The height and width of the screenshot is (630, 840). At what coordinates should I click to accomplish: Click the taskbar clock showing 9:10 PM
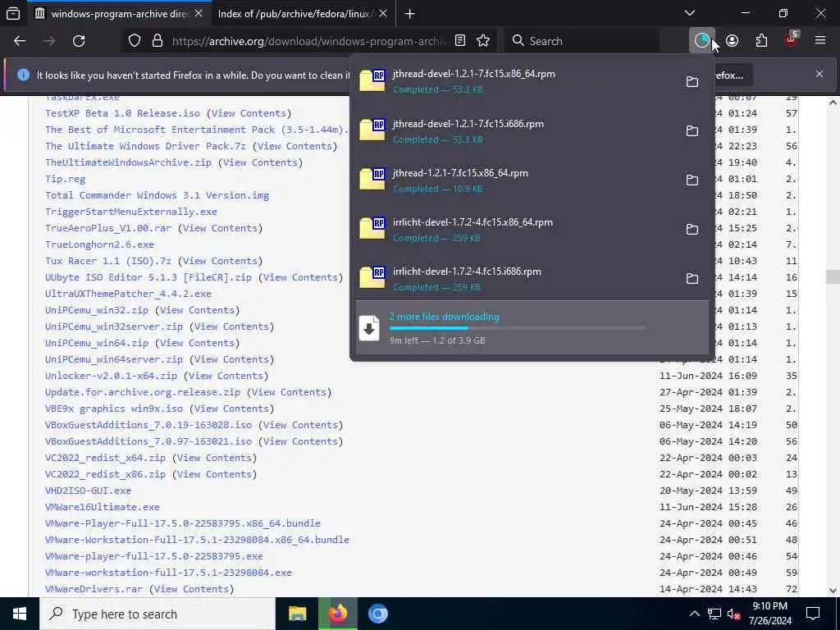click(771, 614)
